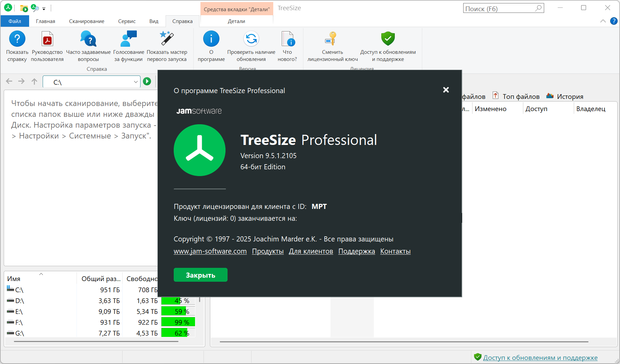Sort by the Общий раз... column header

(x=100, y=279)
